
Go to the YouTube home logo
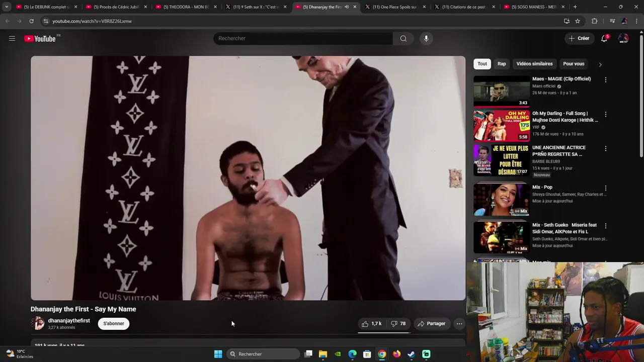40,39
